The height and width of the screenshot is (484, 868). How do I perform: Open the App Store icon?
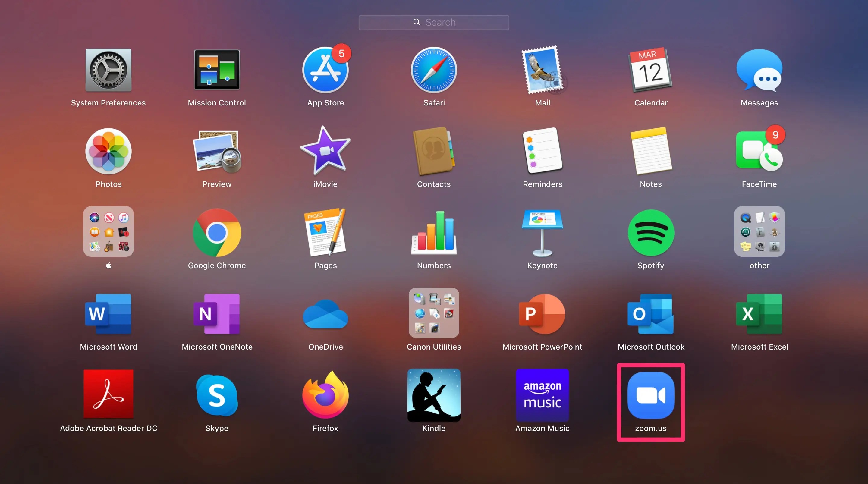coord(325,70)
